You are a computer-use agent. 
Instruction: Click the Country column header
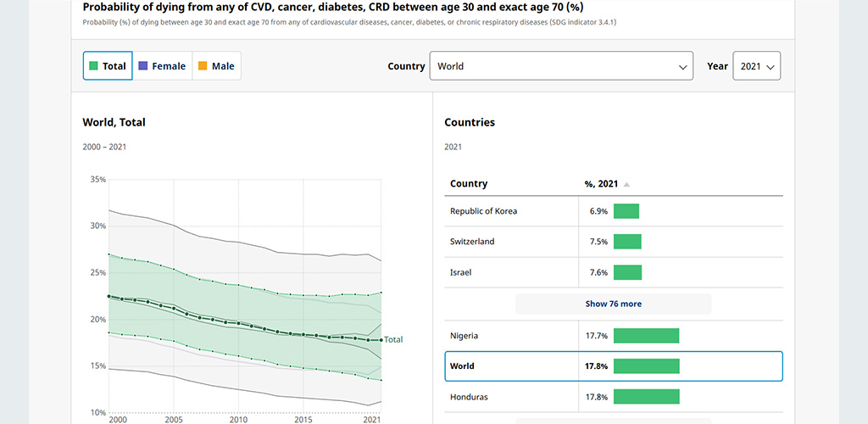pos(469,183)
